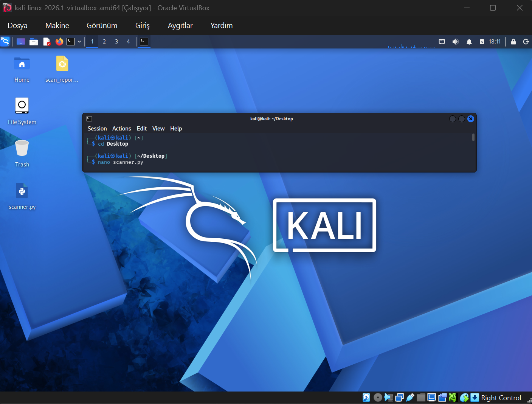Open the VirtualBox Yardım menu
Image resolution: width=532 pixels, height=404 pixels.
click(x=222, y=25)
